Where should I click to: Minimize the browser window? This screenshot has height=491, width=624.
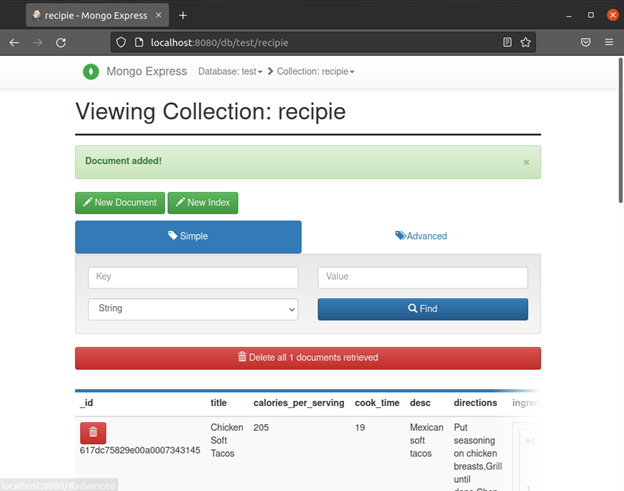(x=569, y=16)
